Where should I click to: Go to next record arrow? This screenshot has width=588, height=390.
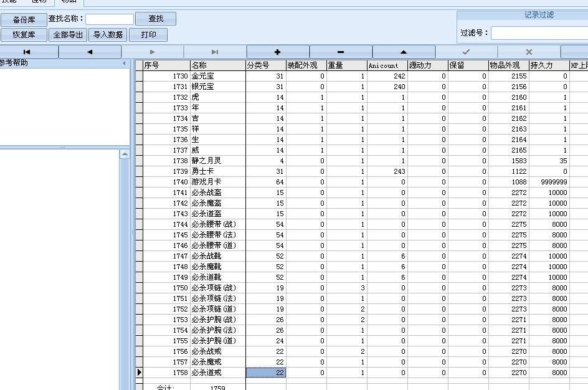point(153,52)
